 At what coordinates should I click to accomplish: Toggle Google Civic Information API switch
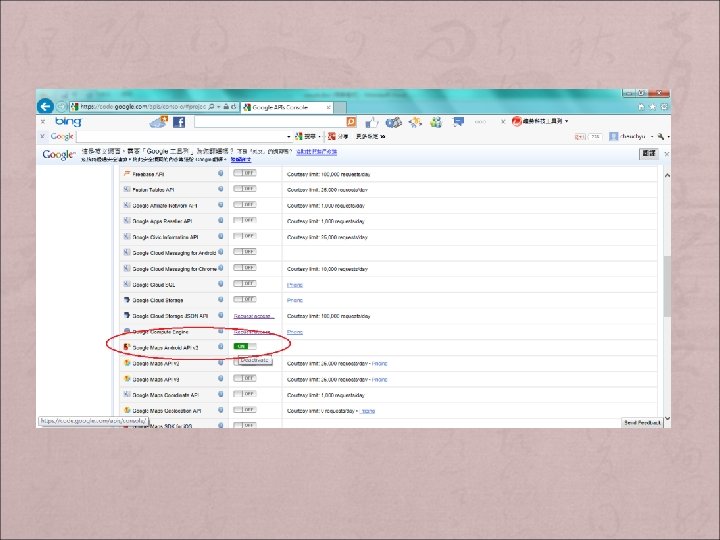245,236
